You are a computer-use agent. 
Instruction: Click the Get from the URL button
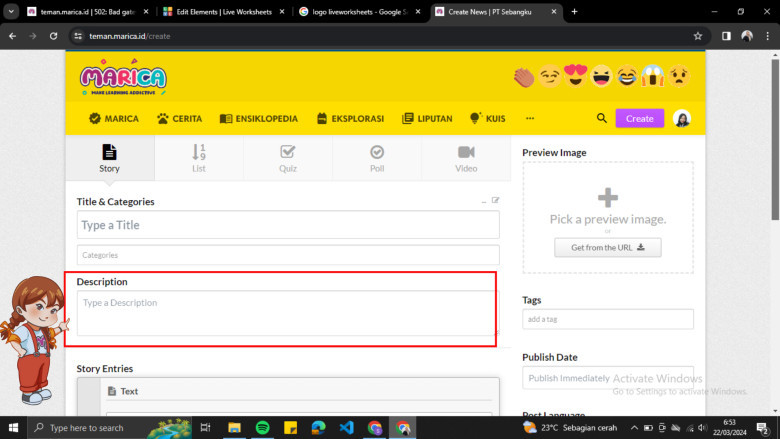[x=607, y=247]
